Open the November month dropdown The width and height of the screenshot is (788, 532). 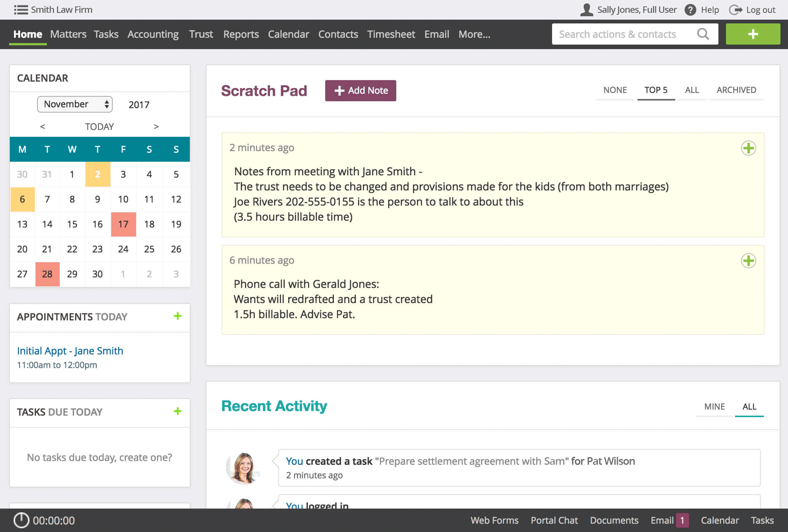coord(75,104)
